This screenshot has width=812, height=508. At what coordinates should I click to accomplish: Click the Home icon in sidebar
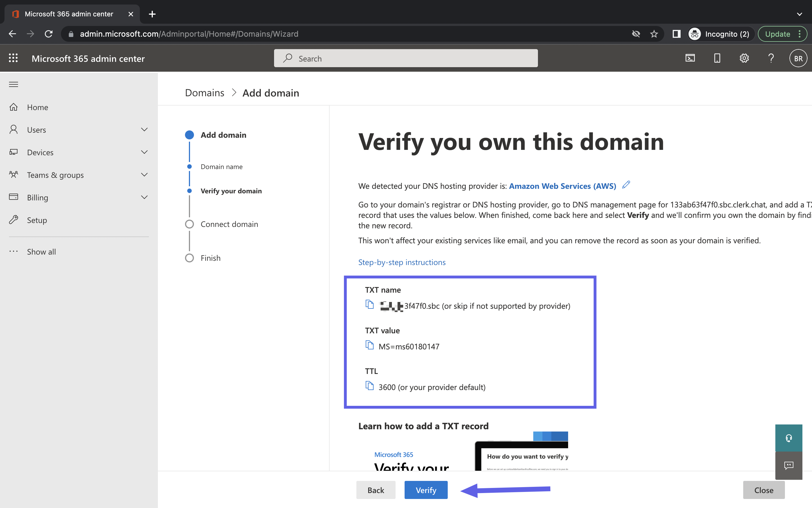tap(14, 107)
